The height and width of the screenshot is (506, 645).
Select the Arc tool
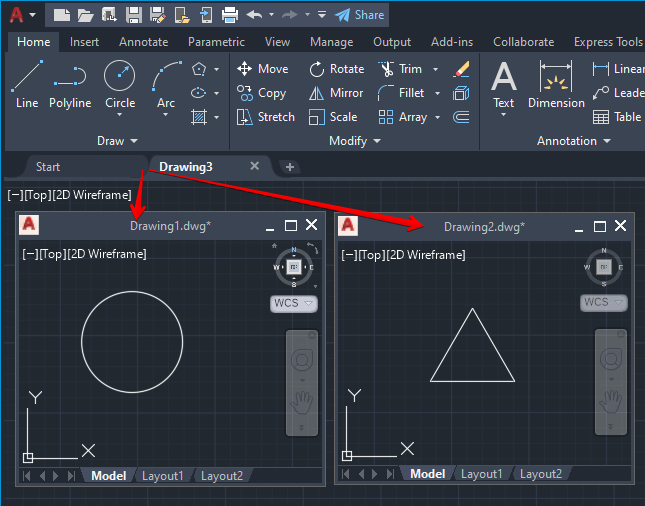pyautogui.click(x=166, y=84)
